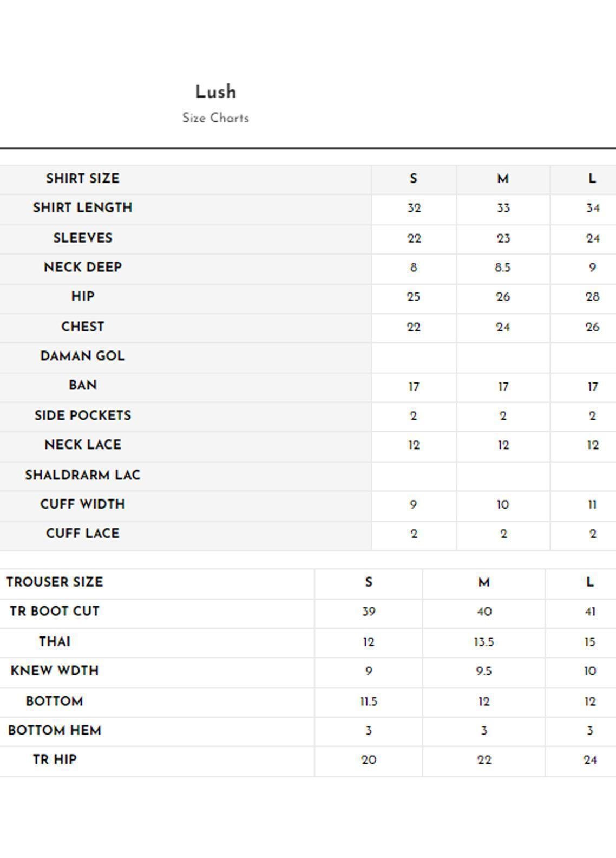Image resolution: width=616 pixels, height=858 pixels.
Task: Select the CUFF LACE row label
Action: click(x=83, y=534)
